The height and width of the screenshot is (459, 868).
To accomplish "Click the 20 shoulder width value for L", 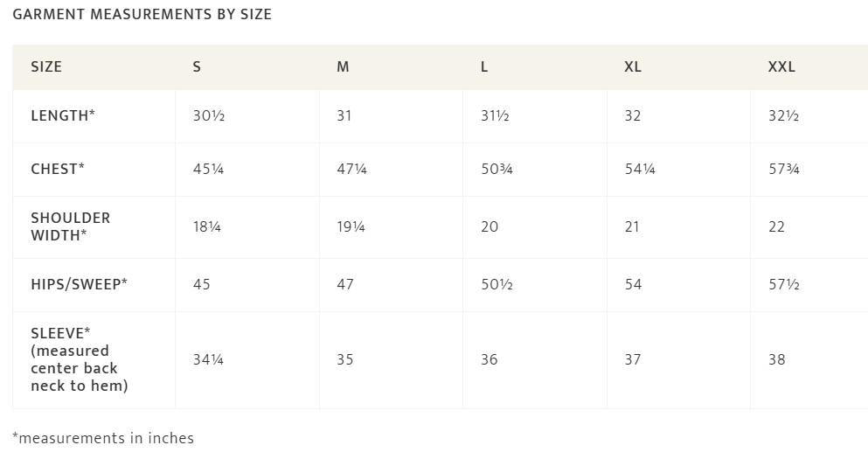I will (490, 226).
